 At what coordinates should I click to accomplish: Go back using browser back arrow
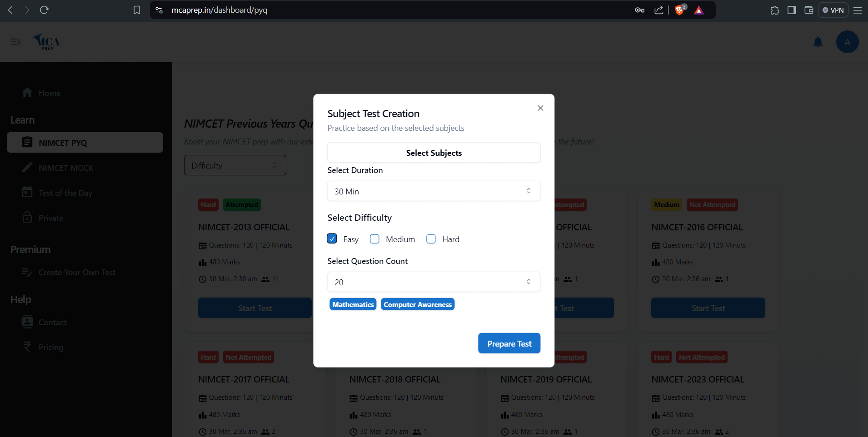click(x=10, y=10)
